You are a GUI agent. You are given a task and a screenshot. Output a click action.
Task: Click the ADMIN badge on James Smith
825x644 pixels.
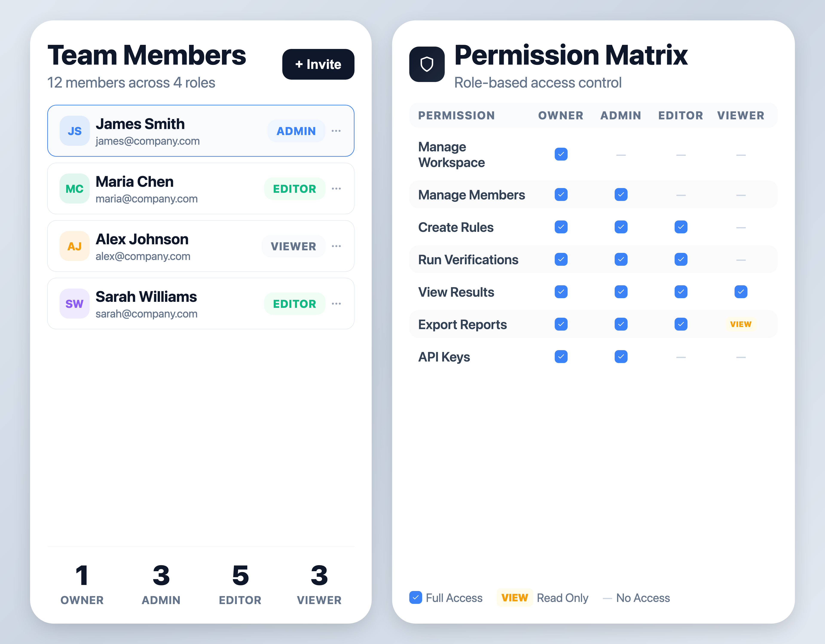tap(296, 131)
